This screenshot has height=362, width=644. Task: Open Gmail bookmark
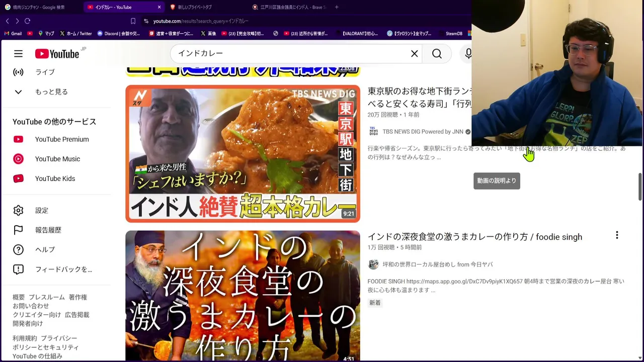[x=13, y=34]
